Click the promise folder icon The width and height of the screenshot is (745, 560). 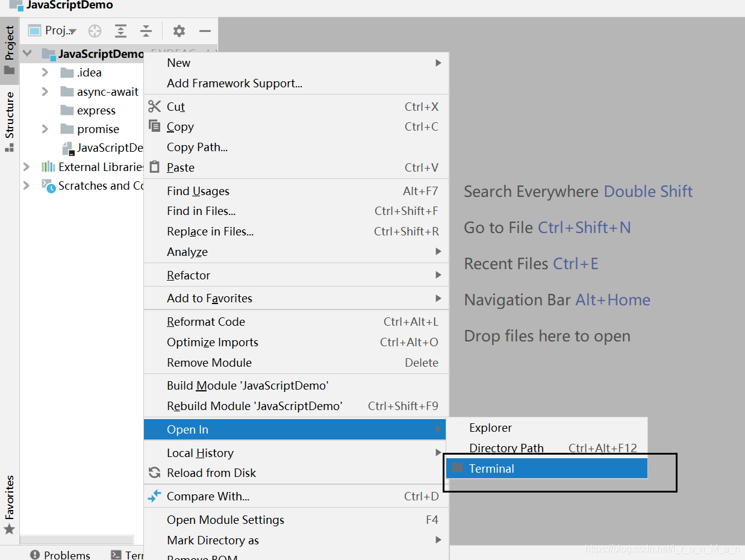pos(67,129)
